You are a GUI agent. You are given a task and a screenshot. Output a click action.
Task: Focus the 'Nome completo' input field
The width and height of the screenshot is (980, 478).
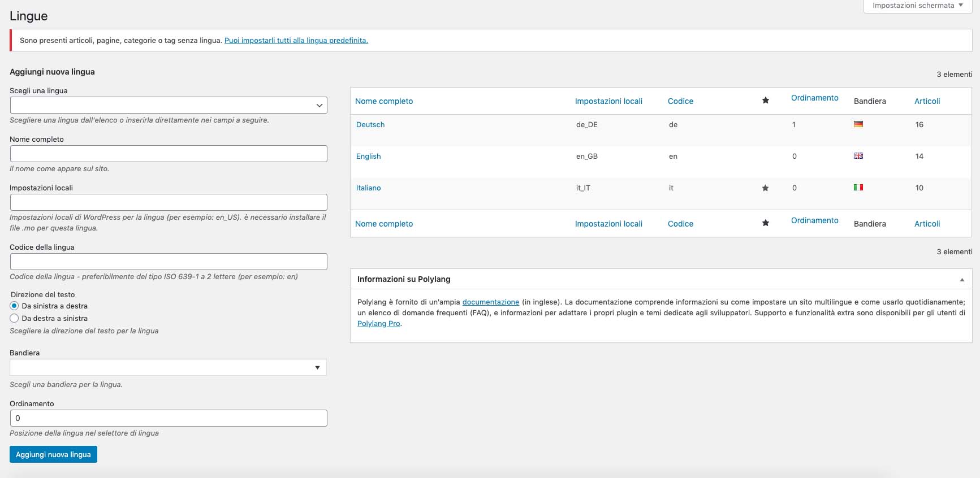(x=169, y=154)
